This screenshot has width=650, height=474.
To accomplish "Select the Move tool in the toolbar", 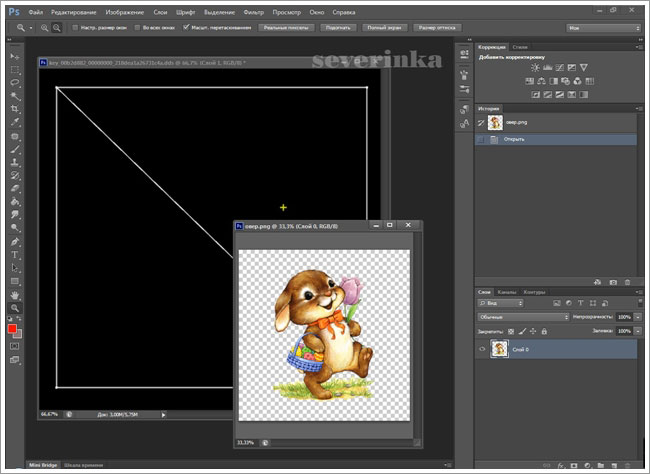I will [x=14, y=56].
